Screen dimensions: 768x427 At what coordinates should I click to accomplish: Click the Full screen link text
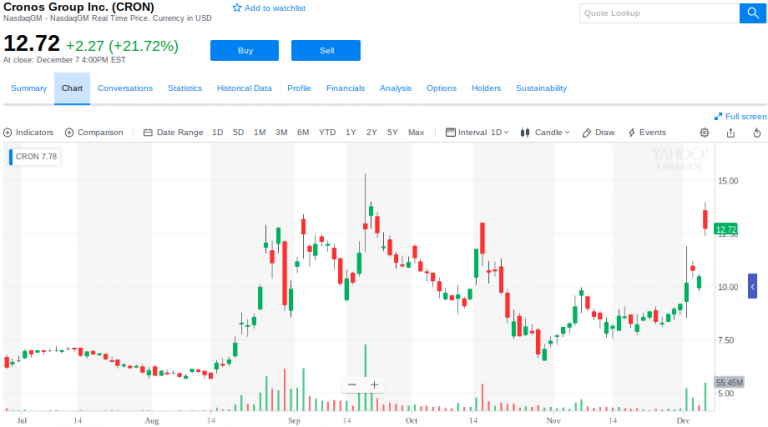(x=745, y=117)
